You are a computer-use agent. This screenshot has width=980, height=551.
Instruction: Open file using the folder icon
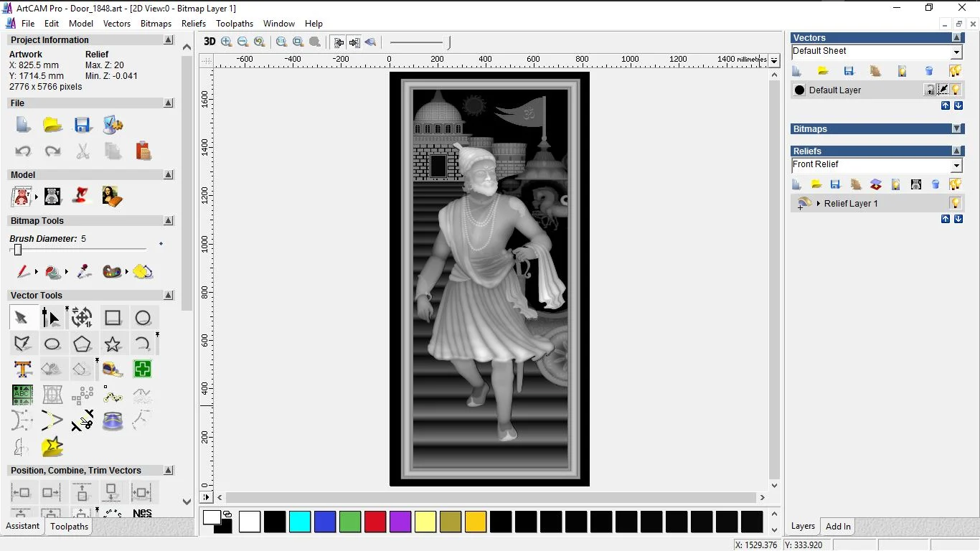52,125
